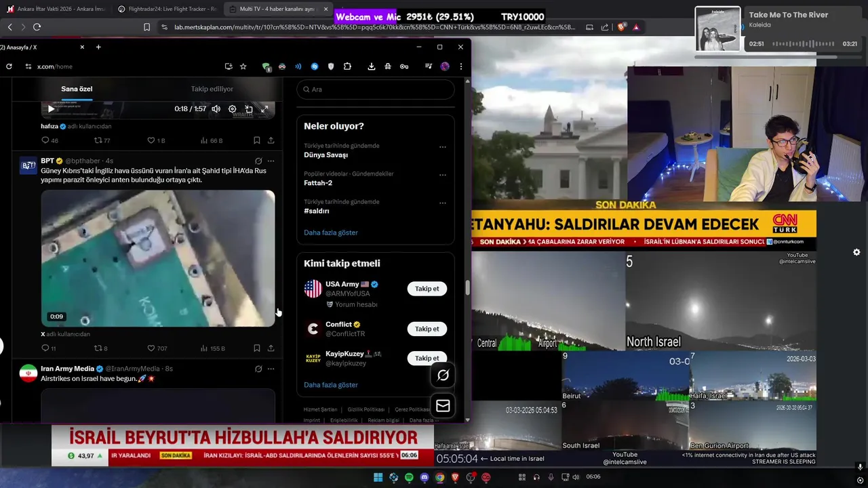Open more options for Fattah-2 trend
This screenshot has width=868, height=488.
[x=443, y=175]
